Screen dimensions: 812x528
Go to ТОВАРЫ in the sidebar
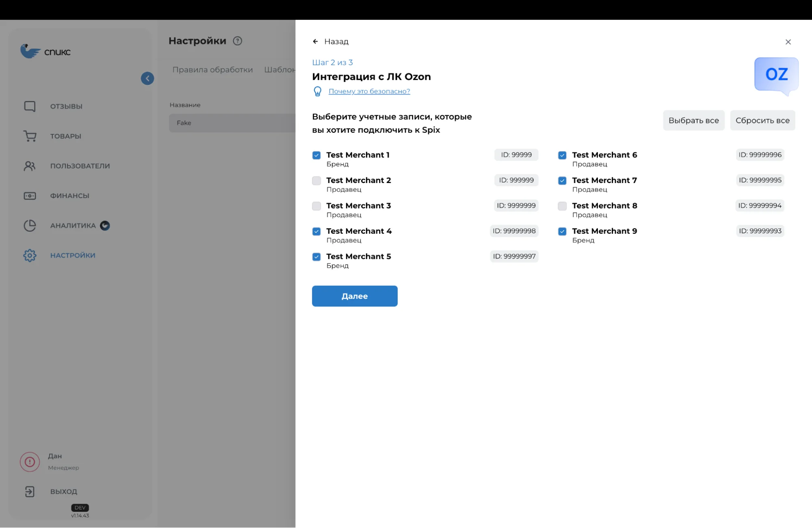pos(66,136)
